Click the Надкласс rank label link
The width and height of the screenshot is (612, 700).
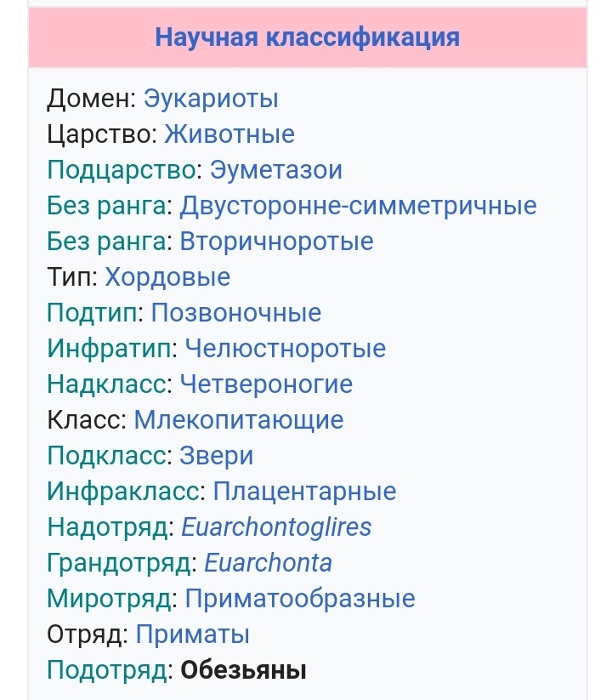tap(109, 384)
